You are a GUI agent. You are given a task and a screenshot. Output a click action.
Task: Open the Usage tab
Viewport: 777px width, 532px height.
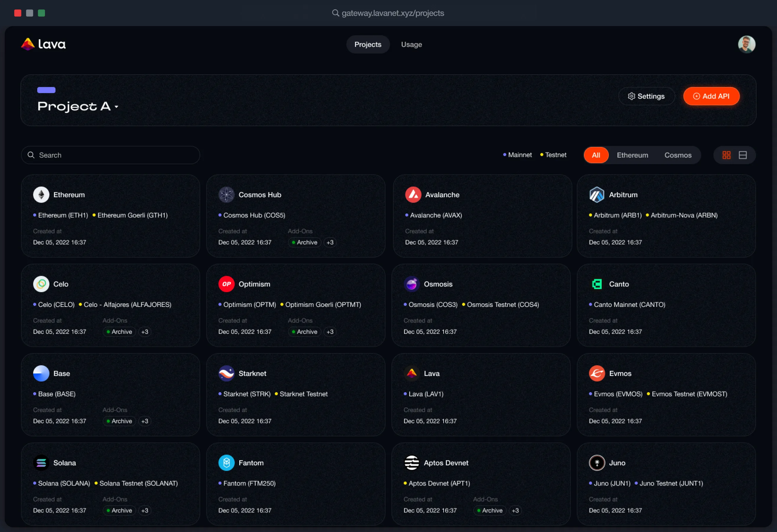tap(411, 44)
